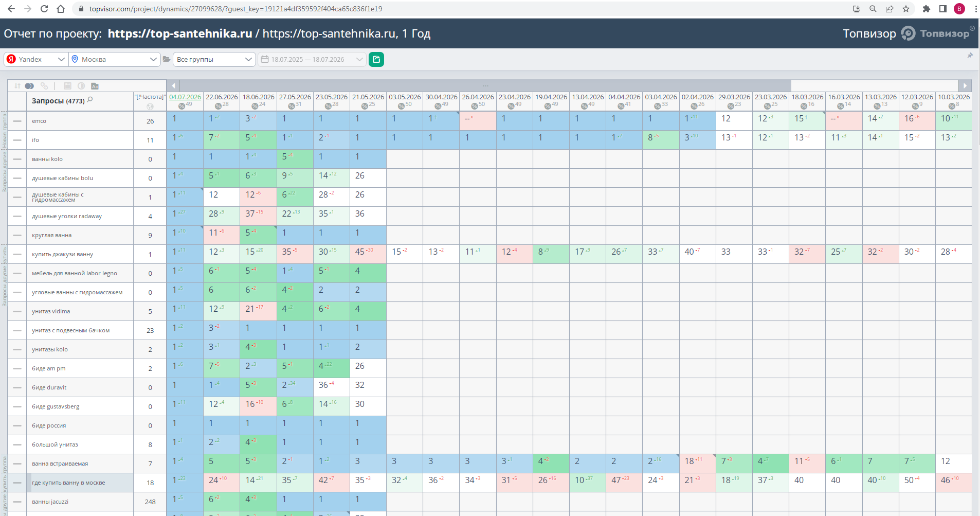Toggle the half-circle contrast icon
Screen dimensions: 980x516
81,86
